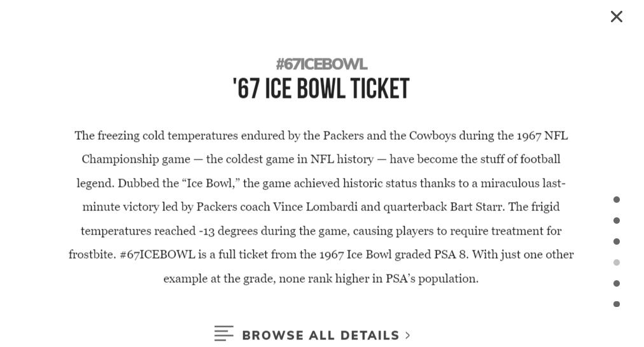Click the word "frostbite" in the description
The image size is (644, 347).
[91, 254]
